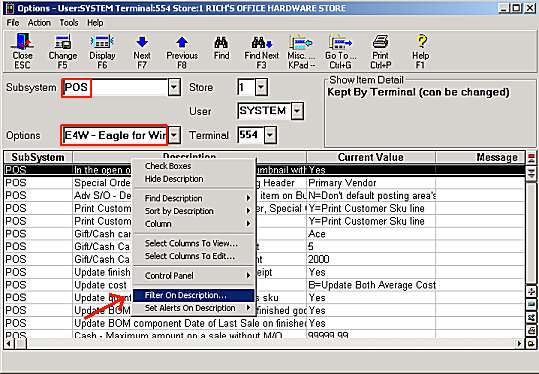Screen dimensions: 539x374
Task: Click the Previous F8 arrow icon
Action: point(182,51)
